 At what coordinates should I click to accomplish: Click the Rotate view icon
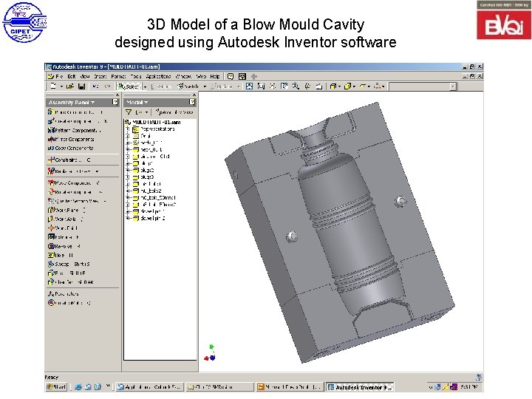pos(307,86)
